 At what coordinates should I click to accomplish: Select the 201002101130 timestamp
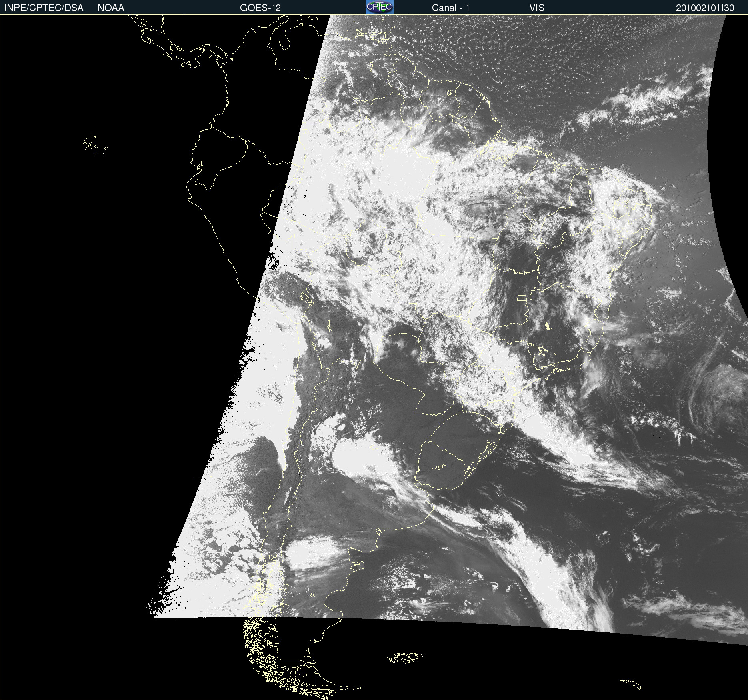click(x=705, y=8)
